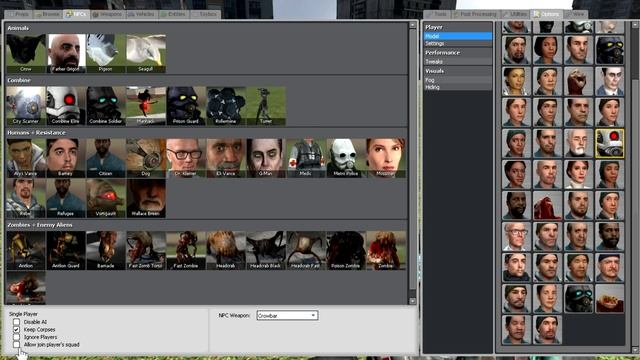The image size is (640, 360).
Task: Spawn the Barney NPC
Action: 66,158
